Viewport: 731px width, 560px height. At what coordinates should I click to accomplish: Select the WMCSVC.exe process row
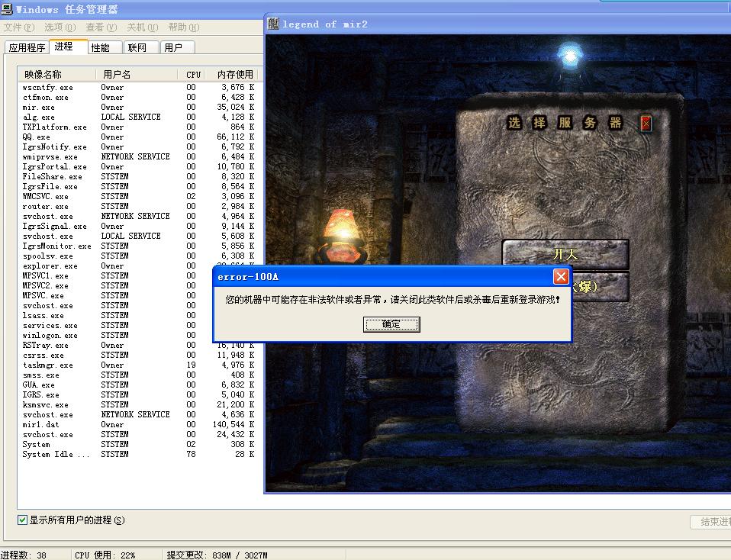click(138, 196)
